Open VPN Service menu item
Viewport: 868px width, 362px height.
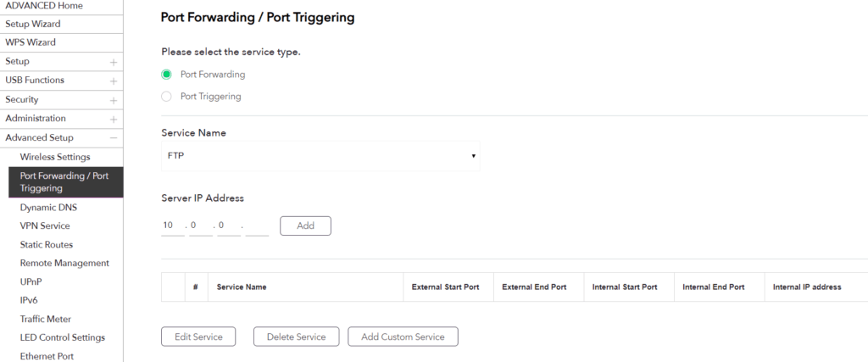(45, 226)
